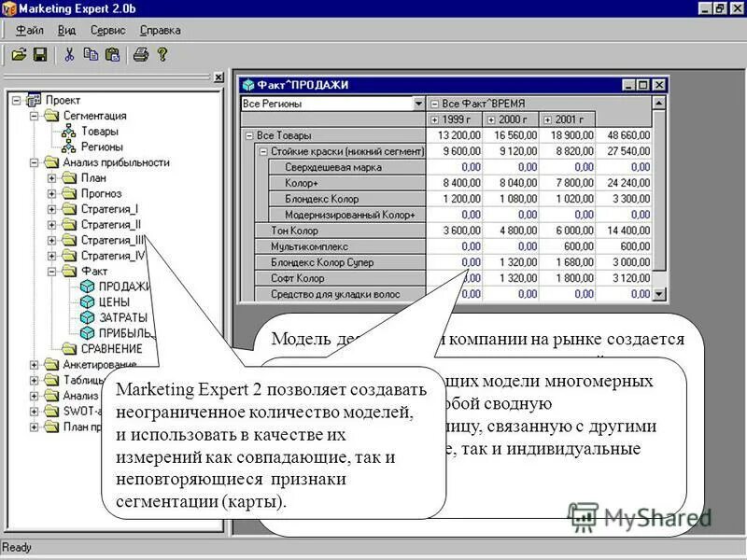Click the scroll down arrow in sales table
Viewport: 747px width, 560px height.
[x=659, y=294]
